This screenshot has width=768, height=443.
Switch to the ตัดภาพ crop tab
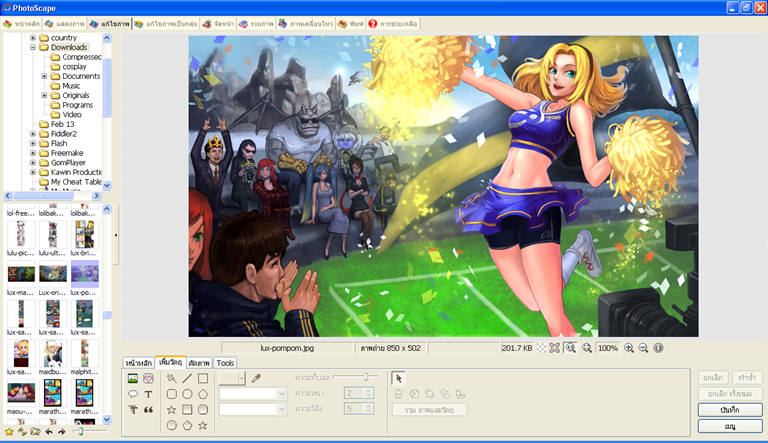[199, 363]
